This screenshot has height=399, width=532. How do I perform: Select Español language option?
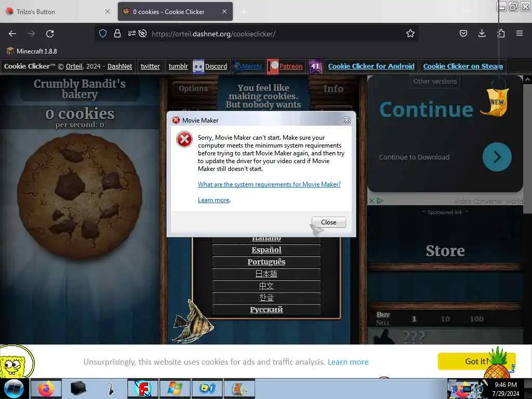(x=267, y=250)
